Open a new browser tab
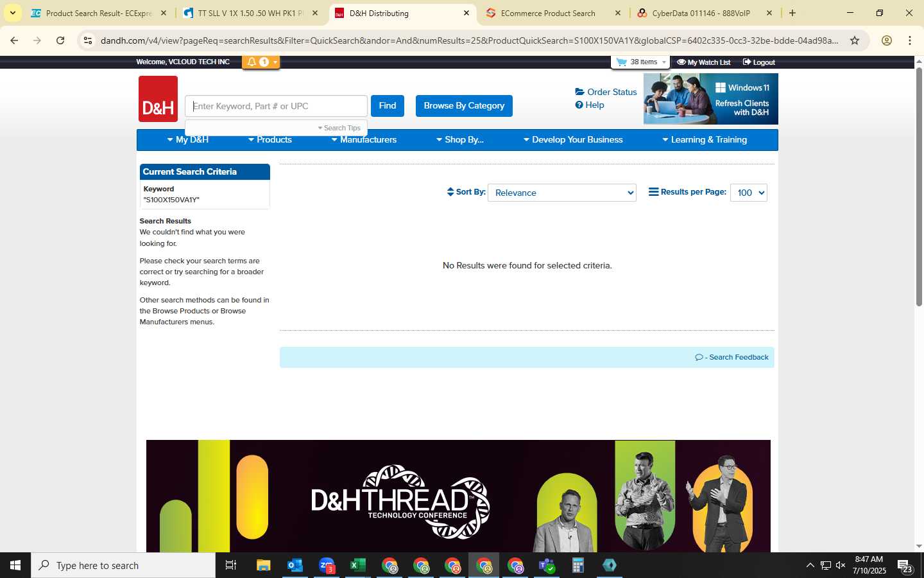Viewport: 924px width, 578px height. click(x=792, y=13)
